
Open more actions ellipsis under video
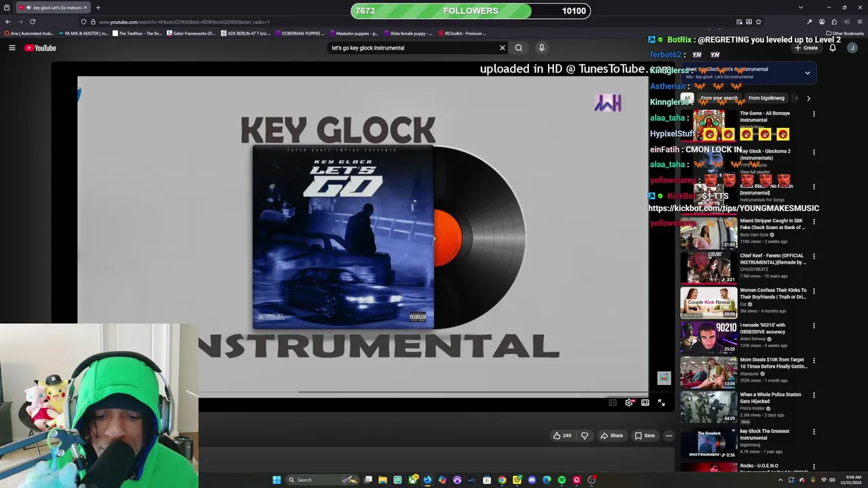(x=669, y=435)
